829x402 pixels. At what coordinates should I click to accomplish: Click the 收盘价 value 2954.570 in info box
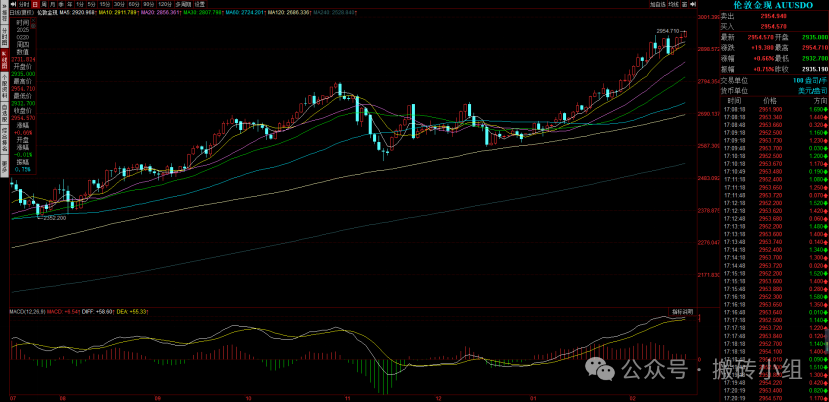(25, 117)
